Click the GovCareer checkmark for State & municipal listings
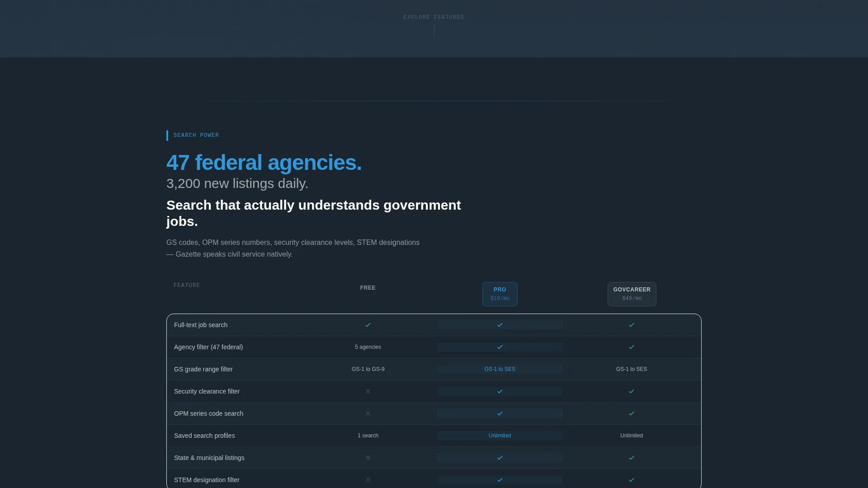Screen dimensions: 868x488 pos(632,458)
